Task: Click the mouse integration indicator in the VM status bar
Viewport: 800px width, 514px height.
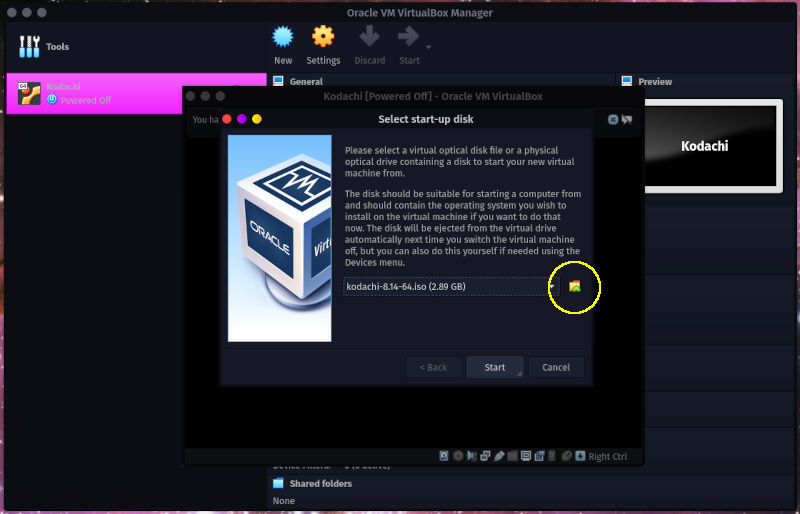Action: pos(566,456)
